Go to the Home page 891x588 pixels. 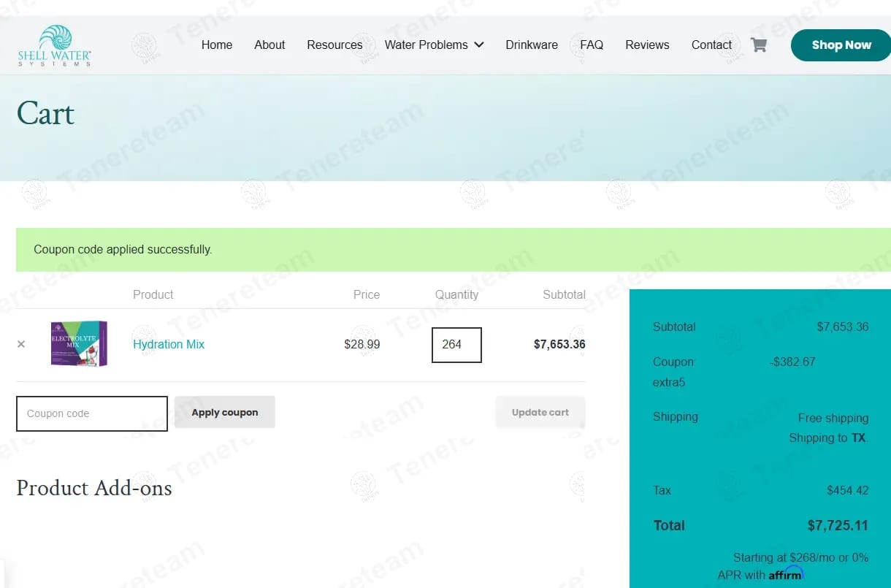(x=217, y=45)
